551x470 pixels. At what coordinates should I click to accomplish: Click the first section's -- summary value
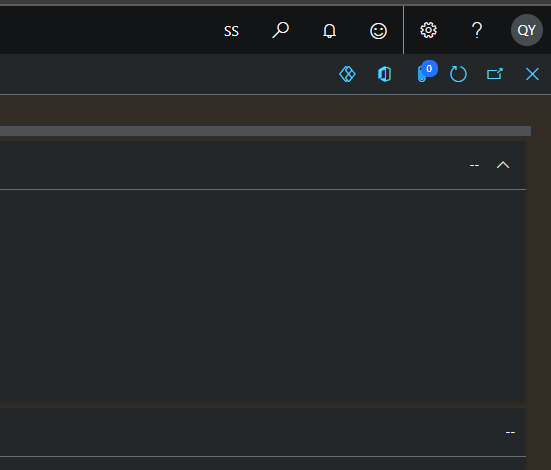(474, 165)
